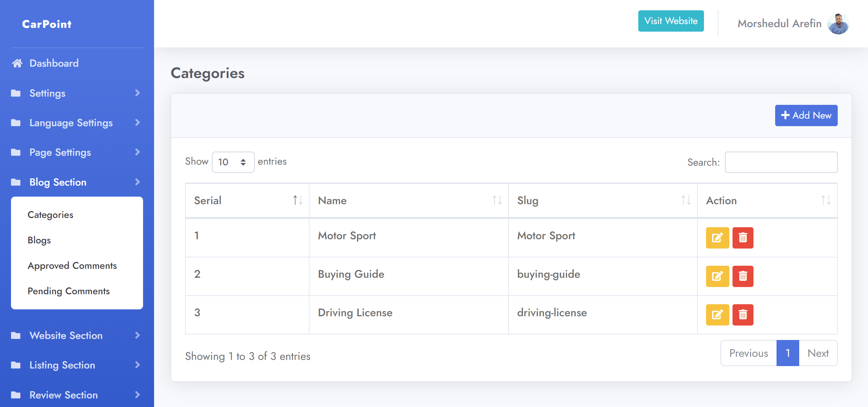868x407 pixels.
Task: Click the edit icon for Buying Guide category
Action: pyautogui.click(x=717, y=276)
